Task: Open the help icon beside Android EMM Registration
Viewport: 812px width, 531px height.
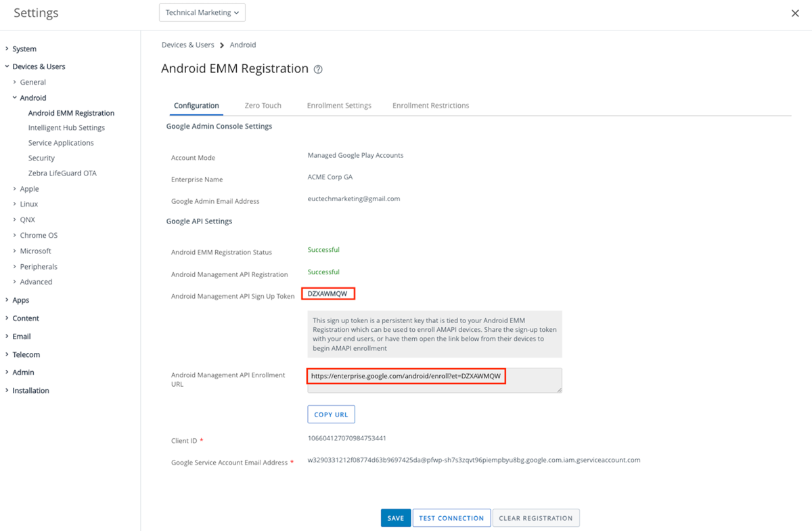Action: click(318, 70)
